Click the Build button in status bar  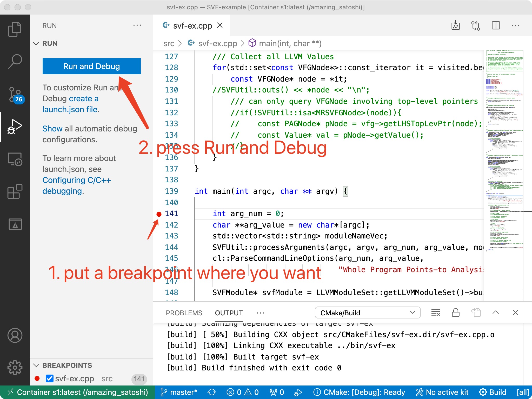click(x=493, y=392)
